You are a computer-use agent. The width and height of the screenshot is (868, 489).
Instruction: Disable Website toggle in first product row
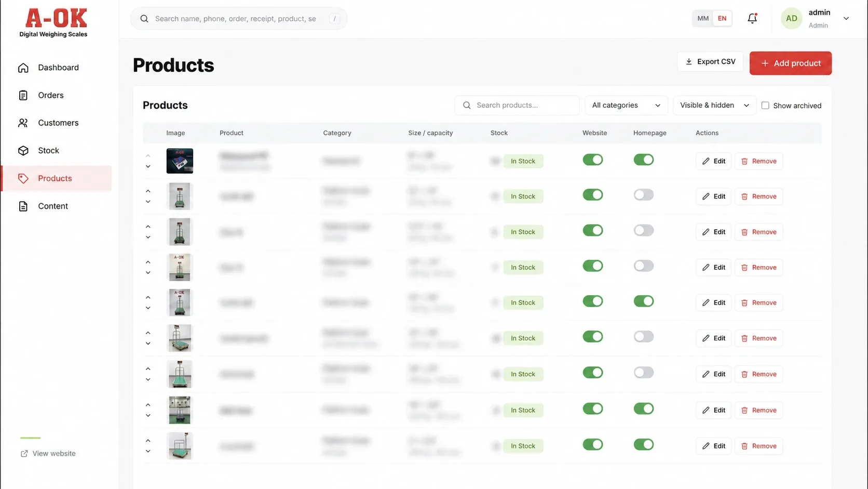point(592,160)
